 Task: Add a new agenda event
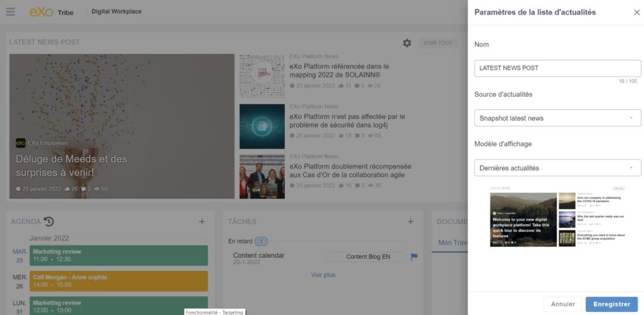coord(202,221)
